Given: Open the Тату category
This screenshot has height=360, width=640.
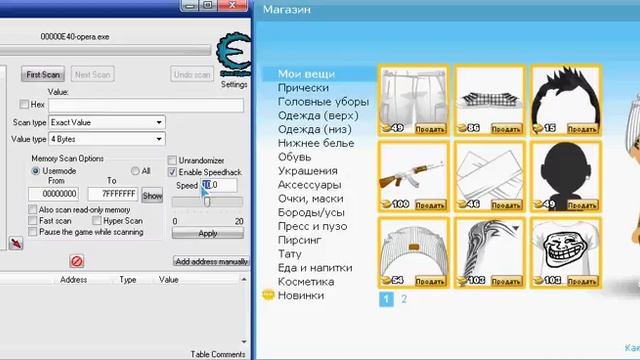Looking at the screenshot, I should [289, 254].
